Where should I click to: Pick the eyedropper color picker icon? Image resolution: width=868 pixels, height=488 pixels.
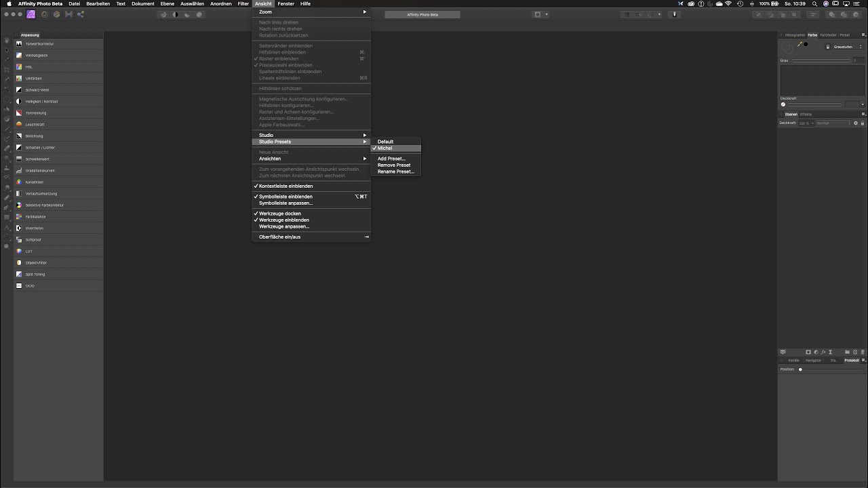point(800,44)
